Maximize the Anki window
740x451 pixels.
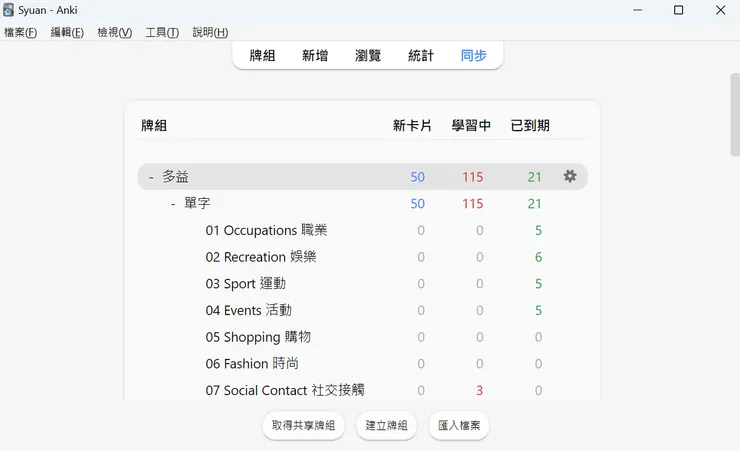[679, 10]
